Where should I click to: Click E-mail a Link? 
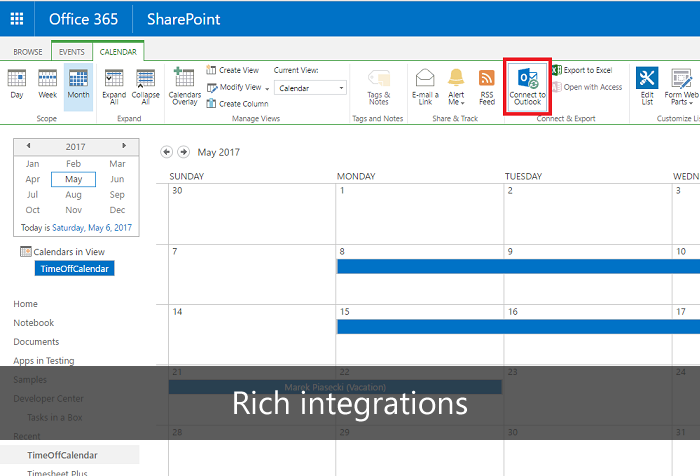(425, 87)
